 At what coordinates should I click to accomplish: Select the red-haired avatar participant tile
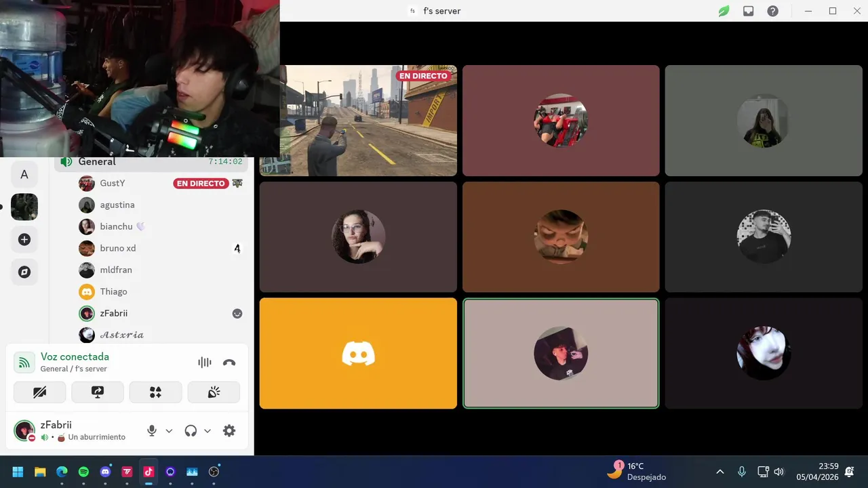pos(764,353)
